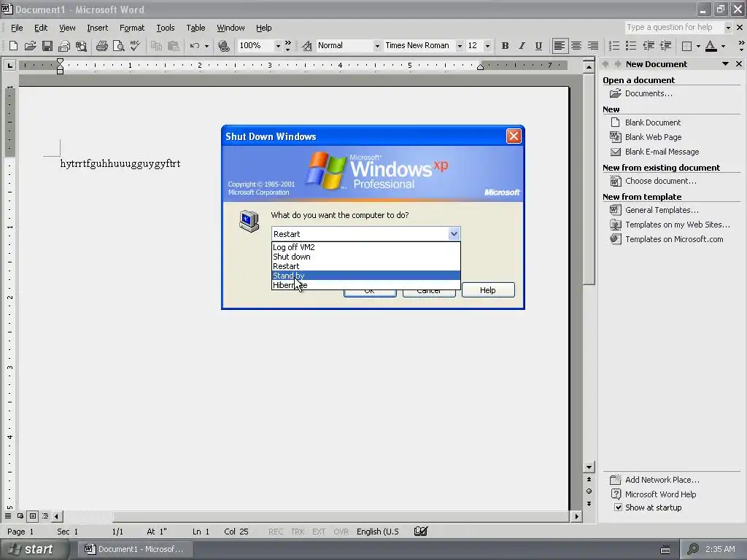Viewport: 747px width, 560px height.
Task: Click the Search toolbar icon
Action: (82, 46)
